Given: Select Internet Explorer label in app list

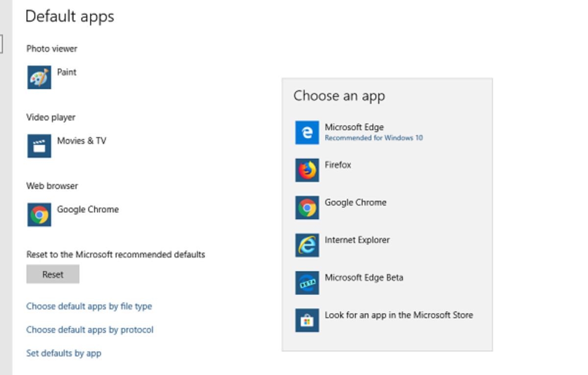Looking at the screenshot, I should coord(357,240).
